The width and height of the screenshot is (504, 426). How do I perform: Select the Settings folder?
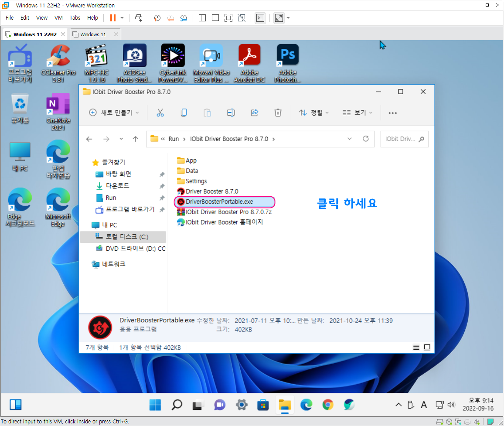tap(192, 181)
